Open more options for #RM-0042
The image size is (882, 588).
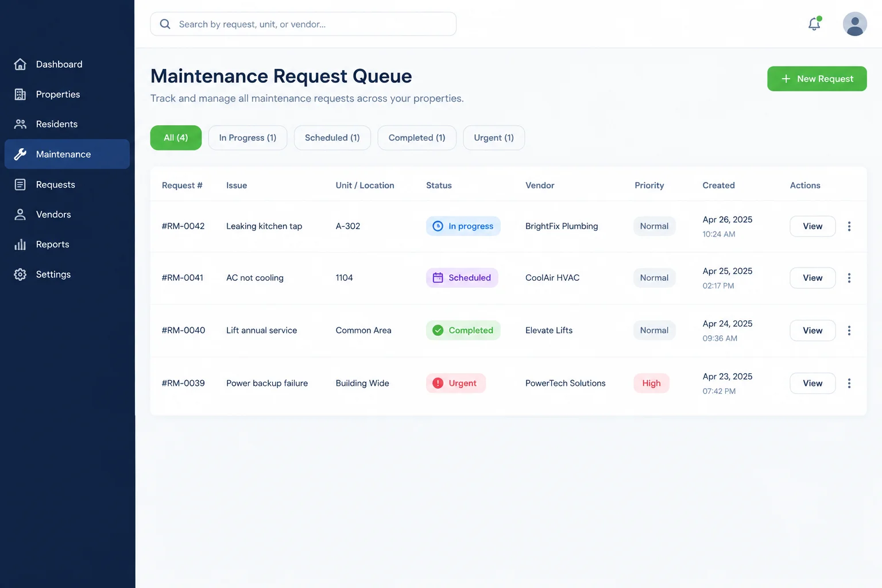point(849,226)
